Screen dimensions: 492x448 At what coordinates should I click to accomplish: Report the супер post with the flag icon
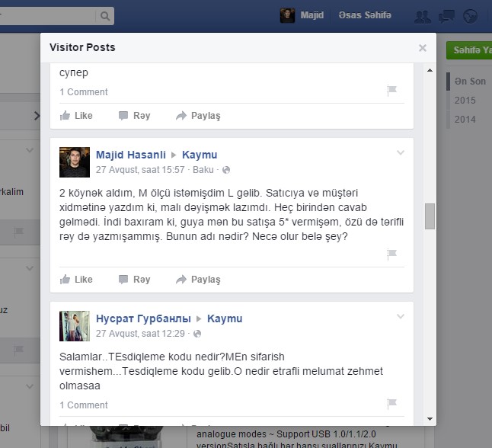[391, 91]
